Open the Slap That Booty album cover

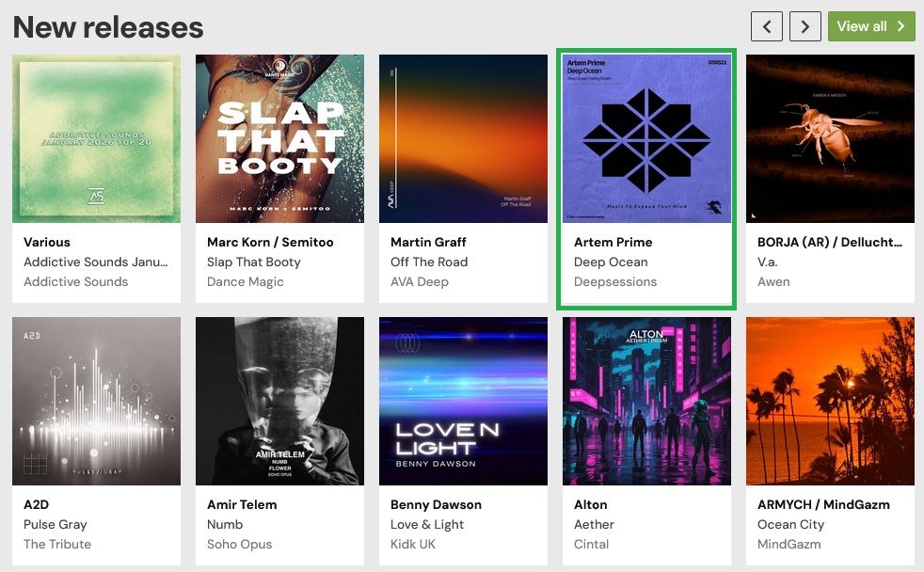point(279,138)
